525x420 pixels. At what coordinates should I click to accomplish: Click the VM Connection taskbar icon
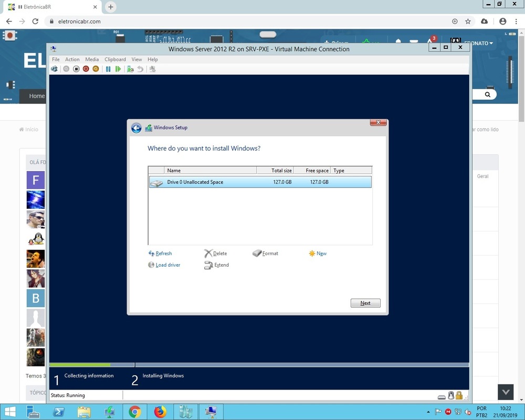(211, 412)
